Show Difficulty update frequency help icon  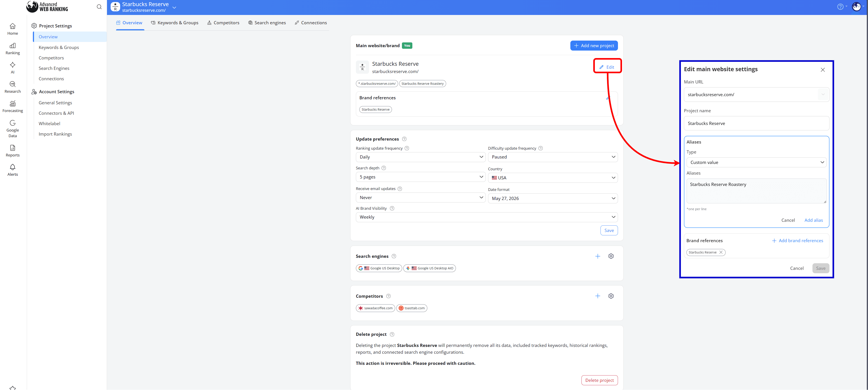tap(540, 148)
